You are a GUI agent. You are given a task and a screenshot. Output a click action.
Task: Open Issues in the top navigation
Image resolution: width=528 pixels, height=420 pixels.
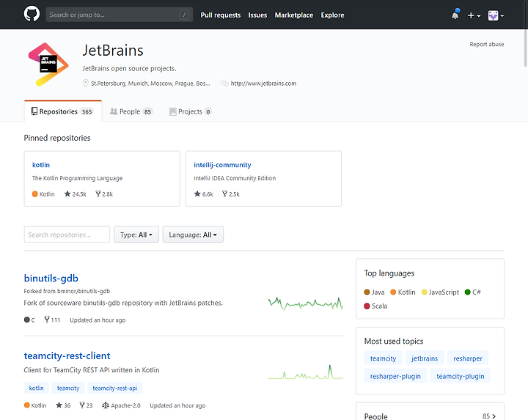(257, 15)
